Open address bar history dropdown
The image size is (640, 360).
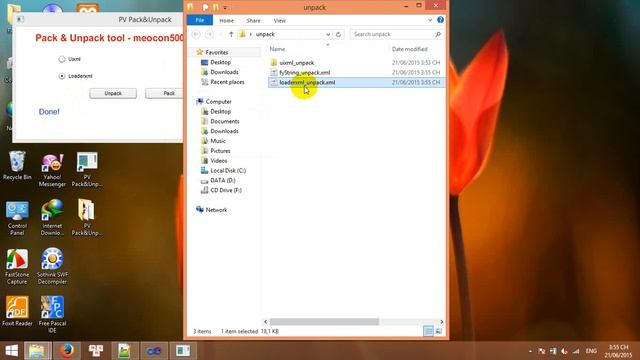(x=328, y=34)
